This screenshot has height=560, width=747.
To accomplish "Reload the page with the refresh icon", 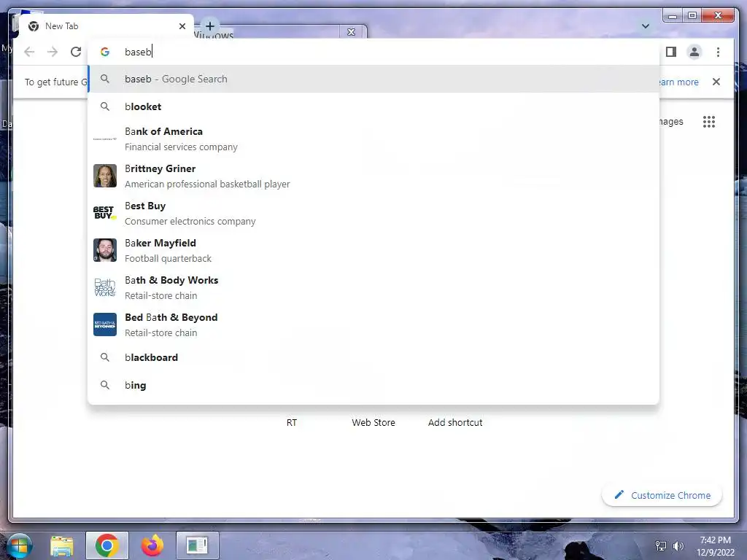I will tap(76, 52).
